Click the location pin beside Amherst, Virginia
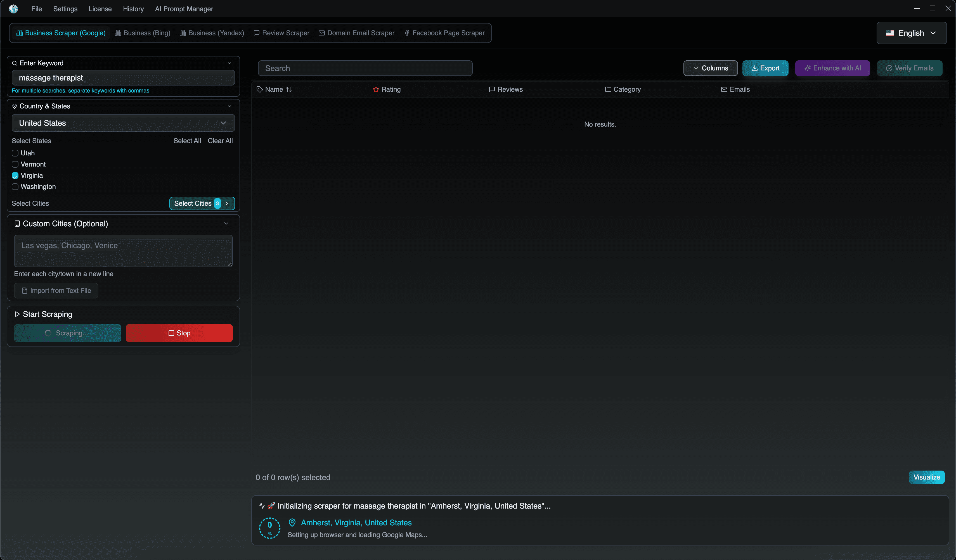956x560 pixels. pyautogui.click(x=292, y=523)
